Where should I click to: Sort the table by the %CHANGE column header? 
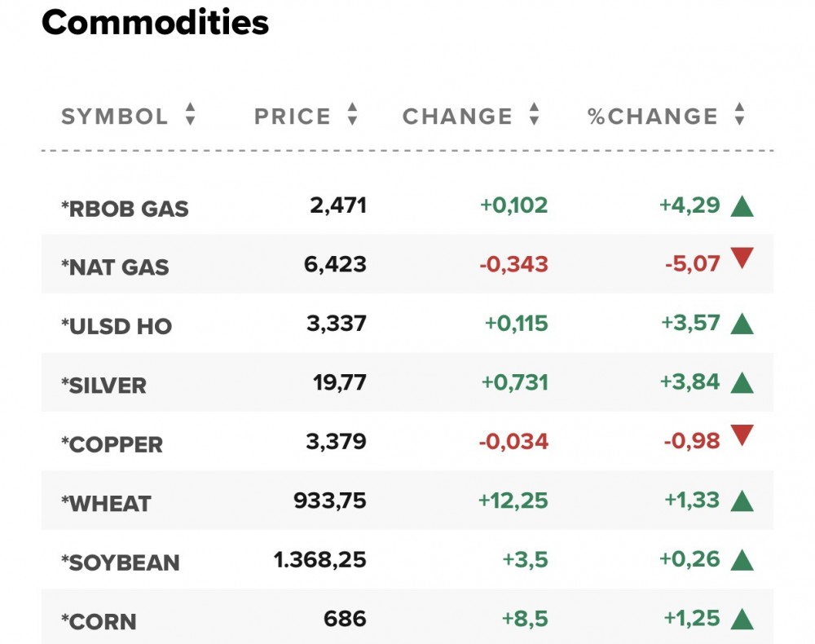click(653, 117)
